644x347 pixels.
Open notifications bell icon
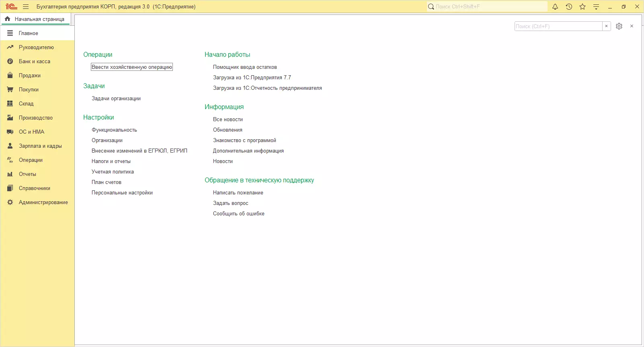(x=555, y=6)
